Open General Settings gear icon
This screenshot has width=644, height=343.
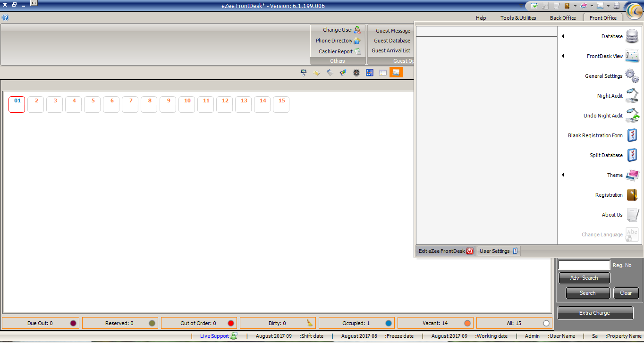tap(632, 76)
